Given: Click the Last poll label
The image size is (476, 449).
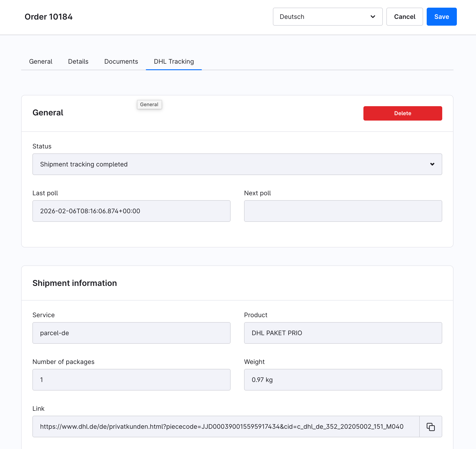Looking at the screenshot, I should (45, 193).
